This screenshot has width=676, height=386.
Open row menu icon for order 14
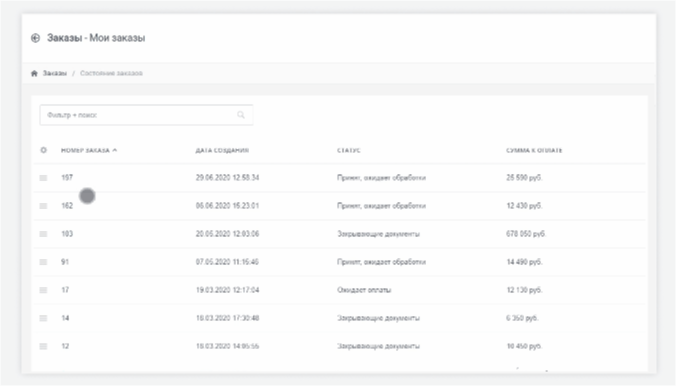pos(44,318)
